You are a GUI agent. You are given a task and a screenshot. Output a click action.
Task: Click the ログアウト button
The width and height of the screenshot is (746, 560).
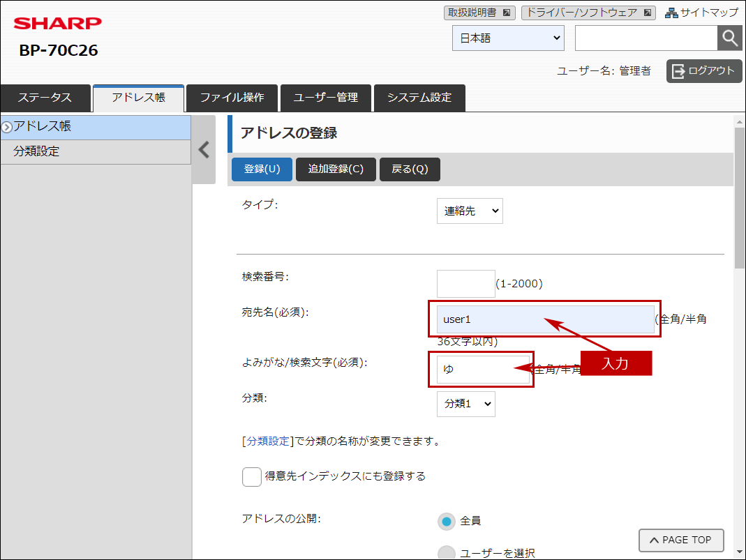pos(704,71)
